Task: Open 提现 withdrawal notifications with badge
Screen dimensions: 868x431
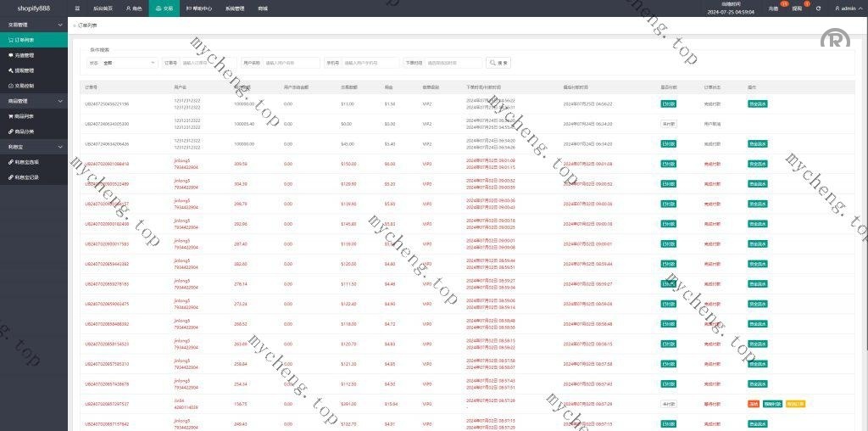Action: coord(797,8)
